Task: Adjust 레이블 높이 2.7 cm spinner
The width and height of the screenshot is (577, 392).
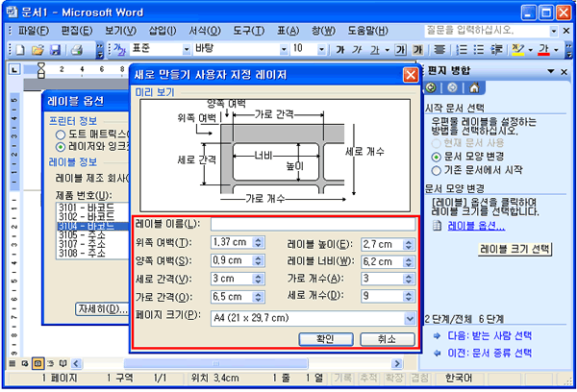Action: 409,245
